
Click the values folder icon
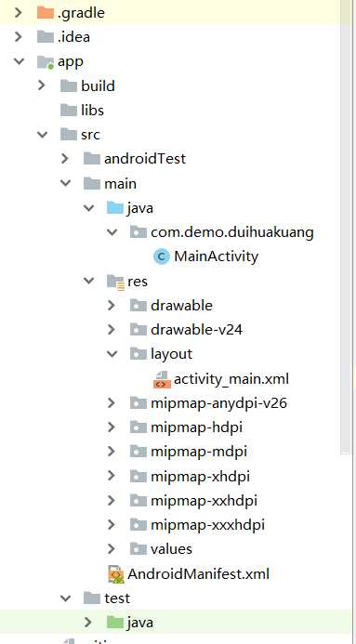click(138, 549)
